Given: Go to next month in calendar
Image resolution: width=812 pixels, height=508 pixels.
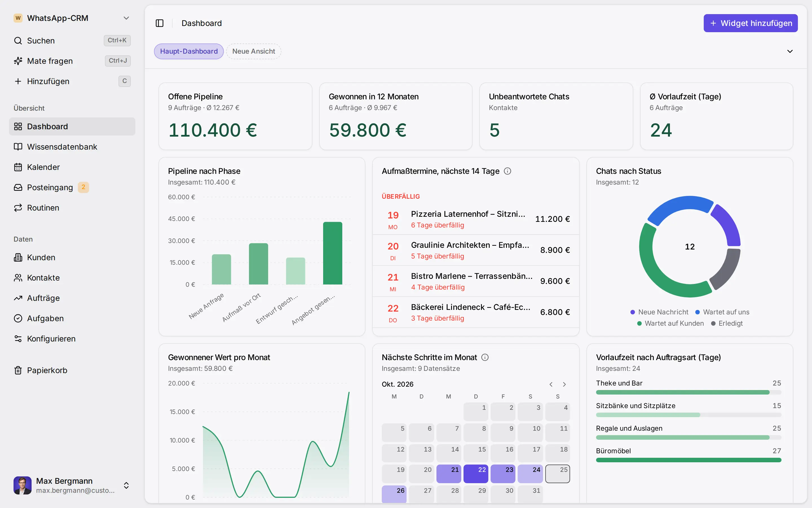Looking at the screenshot, I should coord(564,384).
